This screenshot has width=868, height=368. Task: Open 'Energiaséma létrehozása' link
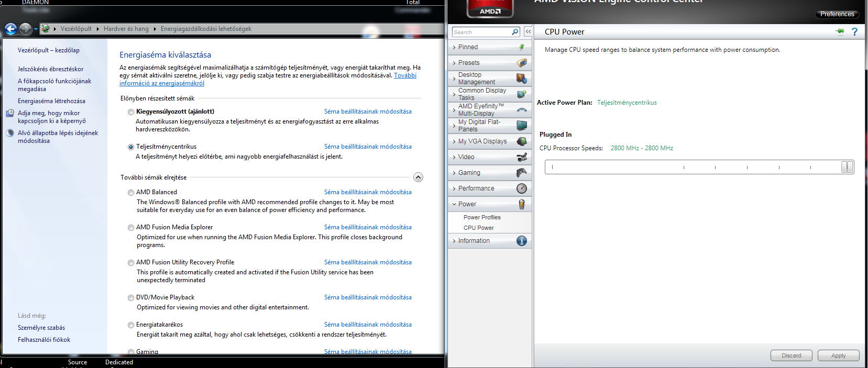pos(51,101)
